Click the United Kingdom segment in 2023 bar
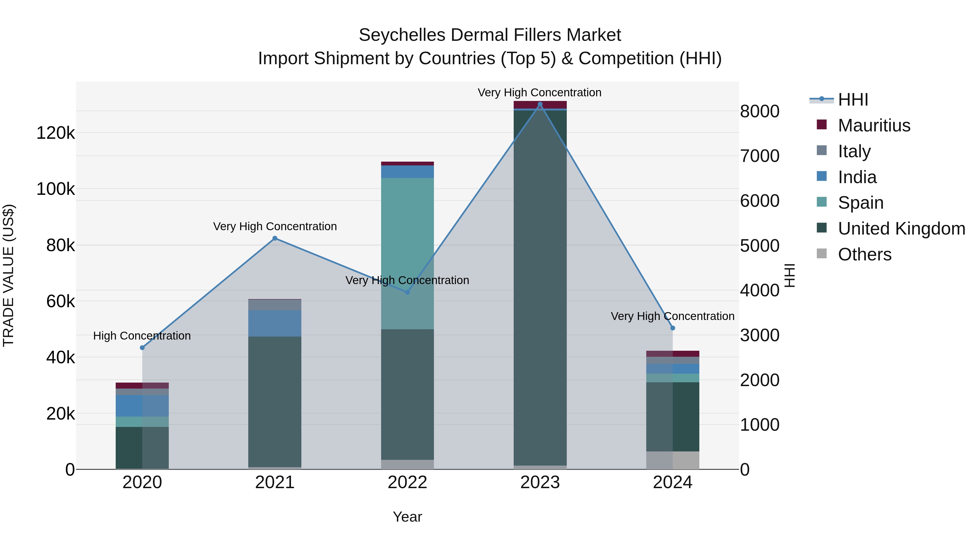This screenshot has height=551, width=980. point(540,288)
